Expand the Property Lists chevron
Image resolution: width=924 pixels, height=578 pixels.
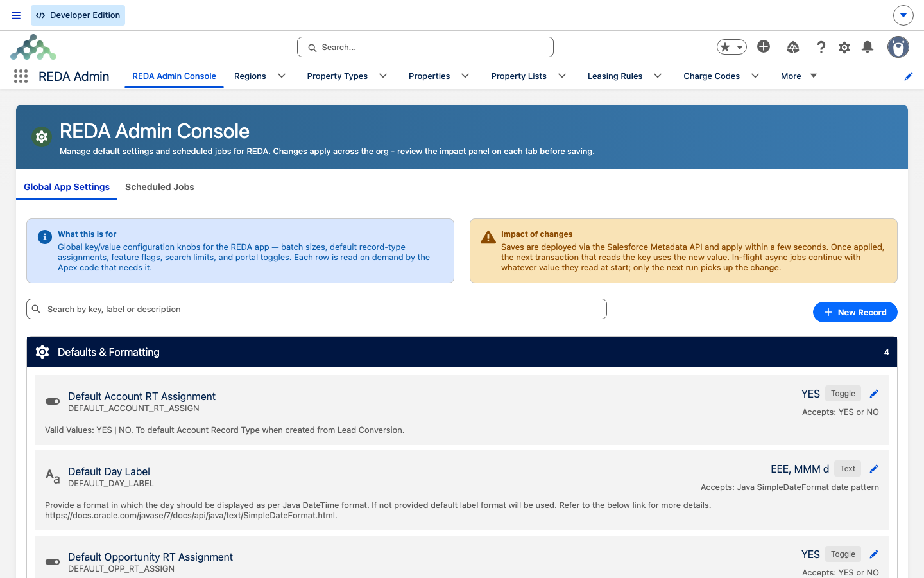[562, 76]
